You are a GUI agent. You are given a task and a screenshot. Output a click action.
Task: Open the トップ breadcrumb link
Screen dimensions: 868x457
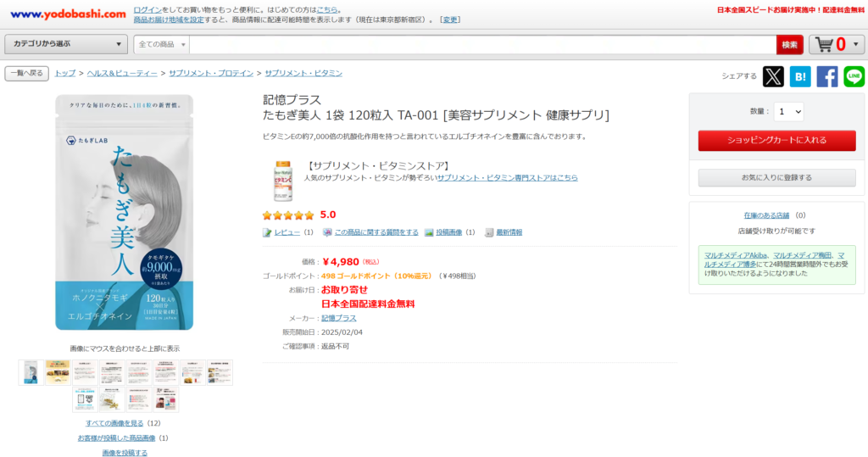[65, 73]
